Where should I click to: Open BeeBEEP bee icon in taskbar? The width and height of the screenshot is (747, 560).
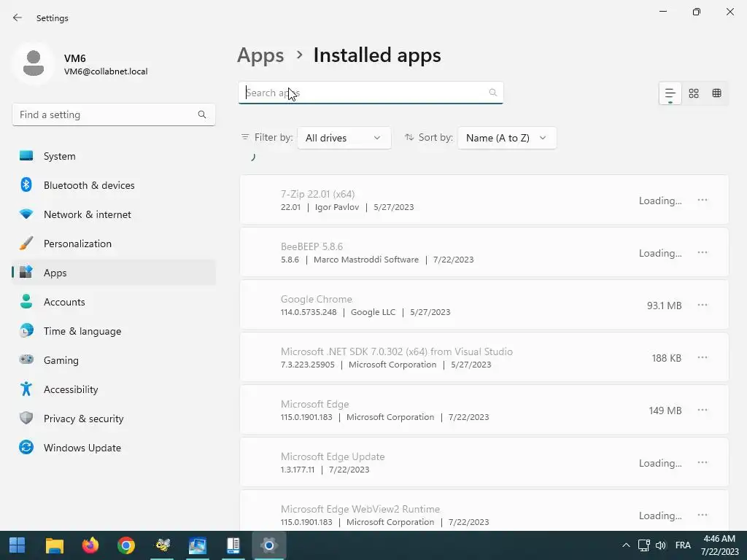[162, 545]
